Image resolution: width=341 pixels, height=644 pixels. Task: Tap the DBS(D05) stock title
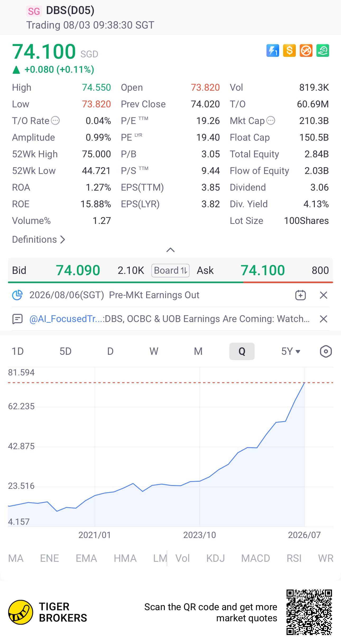[x=70, y=10]
